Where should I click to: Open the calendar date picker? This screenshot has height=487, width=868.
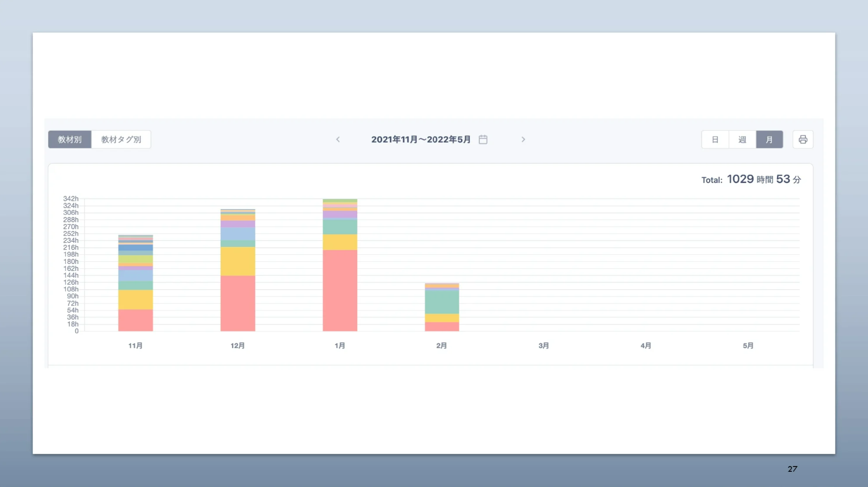click(x=483, y=139)
